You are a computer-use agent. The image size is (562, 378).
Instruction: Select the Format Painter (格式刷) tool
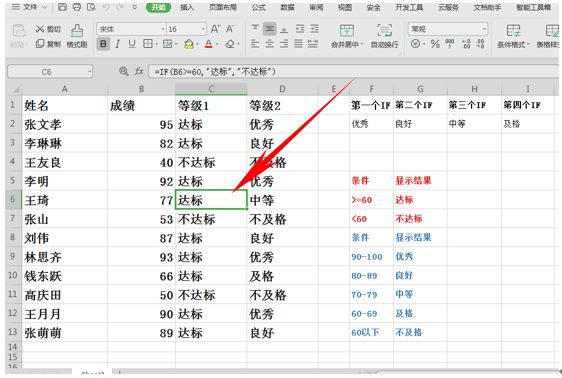coord(77,36)
